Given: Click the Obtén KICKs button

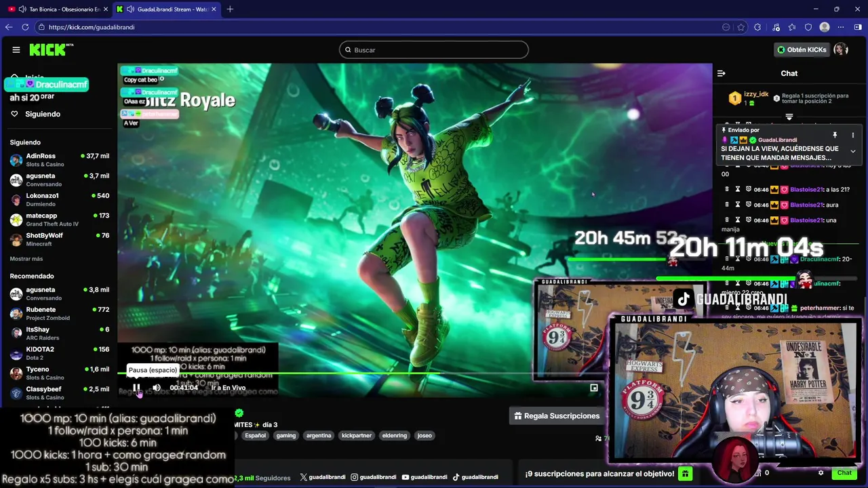Looking at the screenshot, I should pos(802,49).
